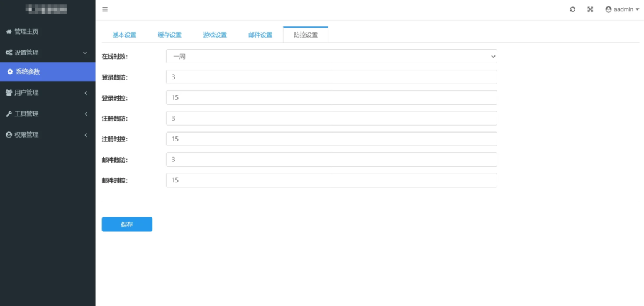This screenshot has width=644, height=306.
Task: Click the aadmin user avatar icon
Action: click(608, 9)
